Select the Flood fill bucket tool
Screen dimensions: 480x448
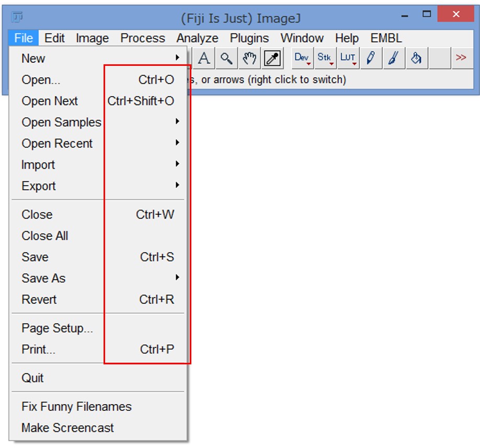tap(417, 58)
